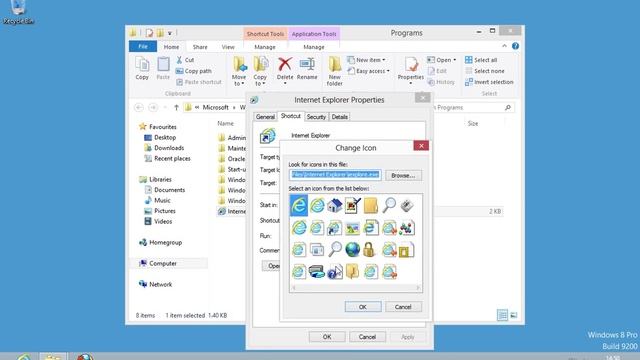This screenshot has width=640, height=360.
Task: Switch to details view in Explorer status bar
Action: (x=502, y=315)
